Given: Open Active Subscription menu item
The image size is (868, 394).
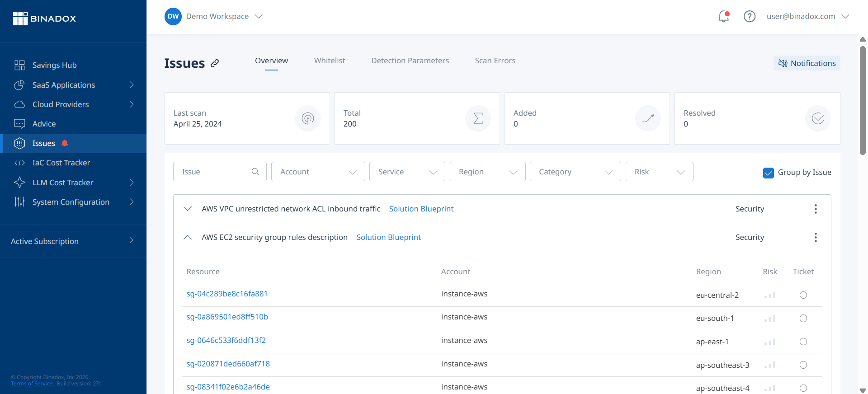Looking at the screenshot, I should click(73, 241).
